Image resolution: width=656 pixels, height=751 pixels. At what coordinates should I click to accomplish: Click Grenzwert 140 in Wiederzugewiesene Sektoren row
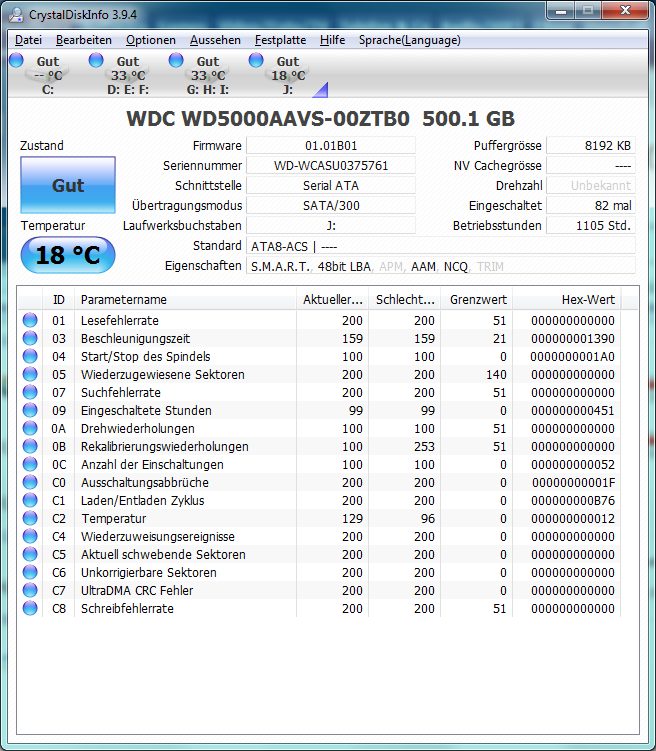pyautogui.click(x=496, y=375)
